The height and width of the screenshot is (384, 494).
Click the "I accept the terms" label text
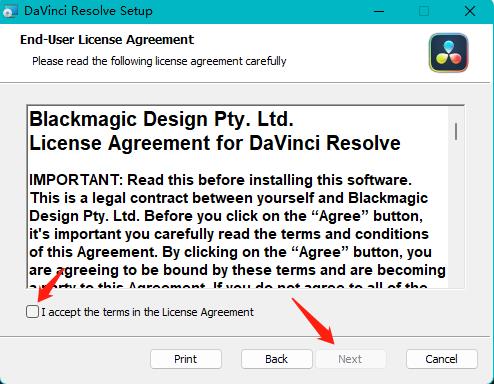click(147, 312)
